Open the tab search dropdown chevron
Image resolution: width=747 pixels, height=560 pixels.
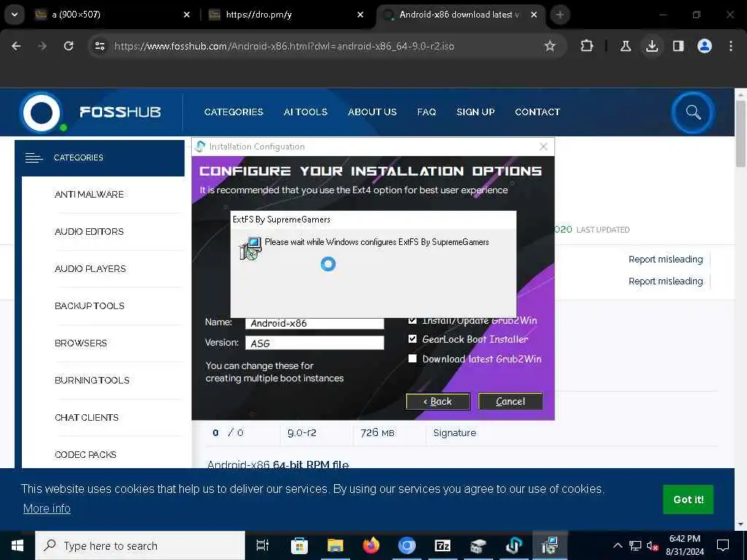click(15, 15)
